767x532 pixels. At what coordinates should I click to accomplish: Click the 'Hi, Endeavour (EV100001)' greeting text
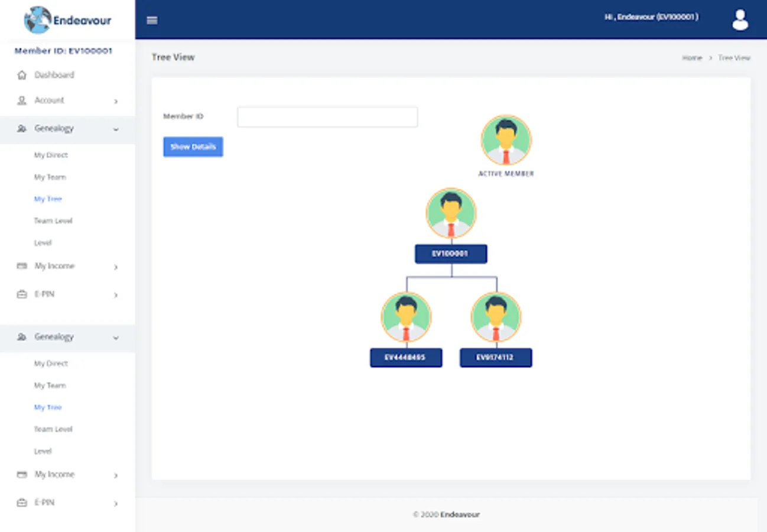(651, 17)
